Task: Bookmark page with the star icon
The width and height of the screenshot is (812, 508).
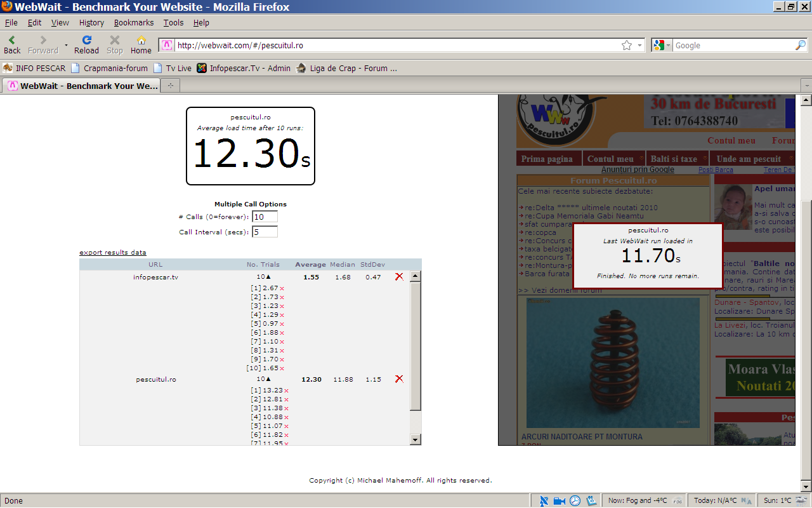Action: 627,45
